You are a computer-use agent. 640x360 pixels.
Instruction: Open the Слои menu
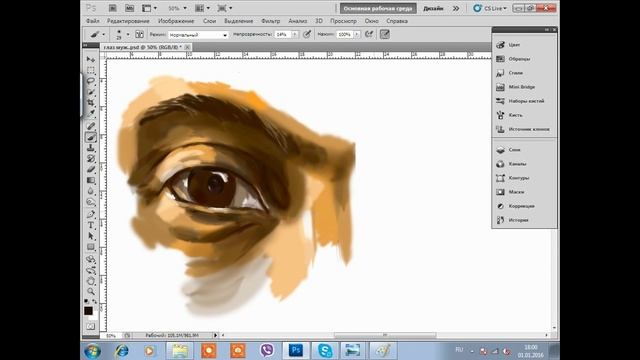(209, 21)
